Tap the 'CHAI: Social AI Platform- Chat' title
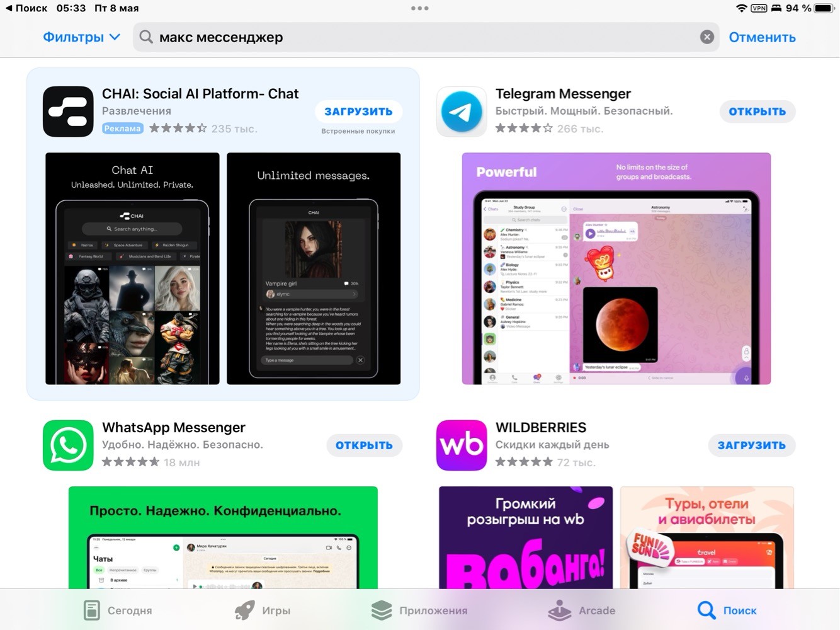 (x=200, y=94)
